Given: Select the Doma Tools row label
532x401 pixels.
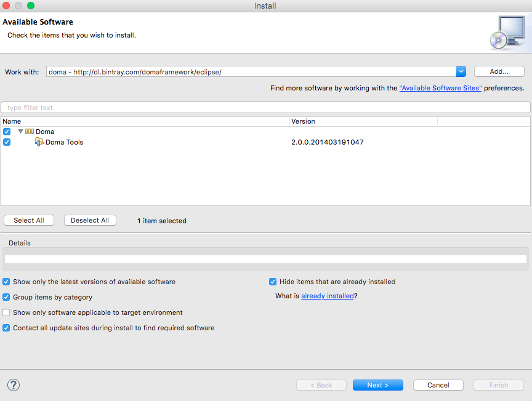Looking at the screenshot, I should (65, 142).
